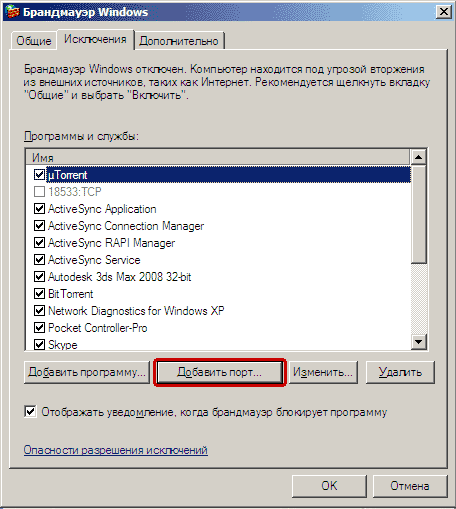Open the Опасности разрешения исключений link
Viewport: 456px width, 509px height.
click(116, 450)
